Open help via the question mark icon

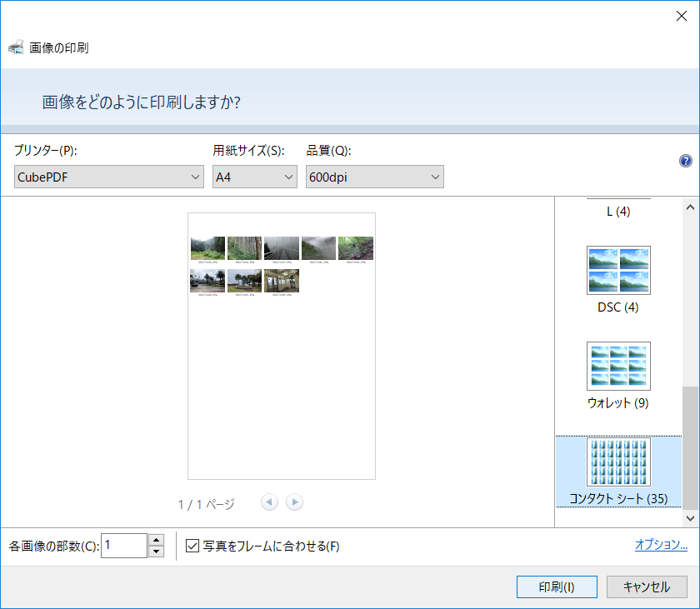point(685,161)
